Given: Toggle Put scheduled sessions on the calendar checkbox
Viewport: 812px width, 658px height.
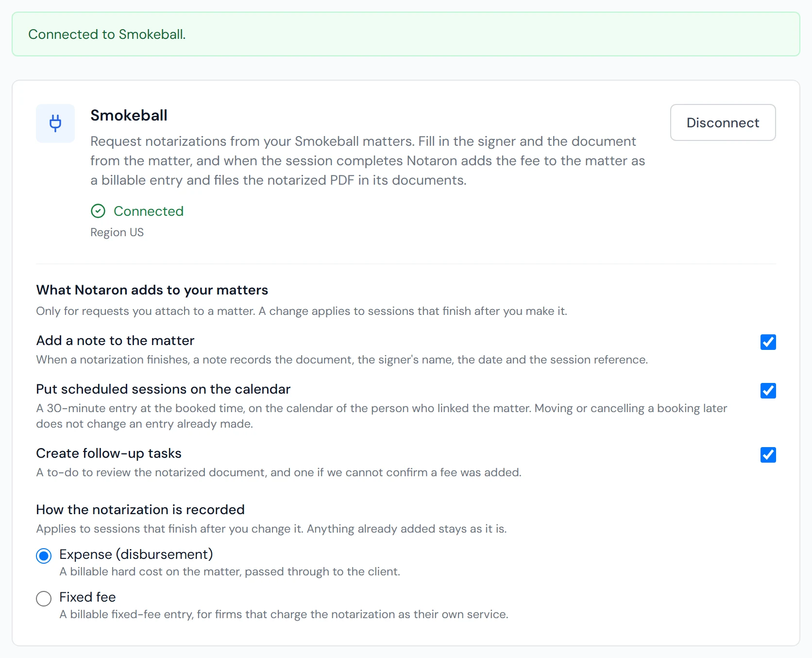Looking at the screenshot, I should (x=768, y=391).
